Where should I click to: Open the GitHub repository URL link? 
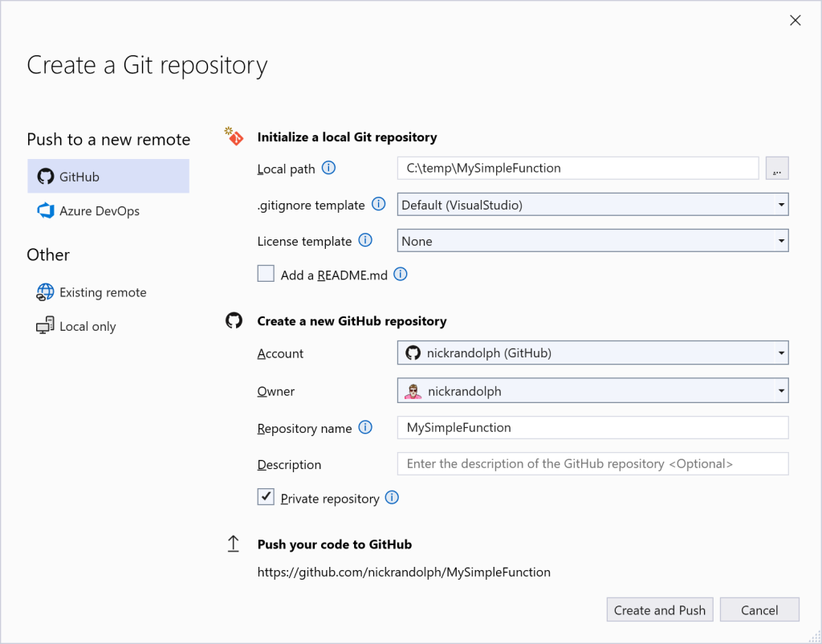[x=404, y=572]
